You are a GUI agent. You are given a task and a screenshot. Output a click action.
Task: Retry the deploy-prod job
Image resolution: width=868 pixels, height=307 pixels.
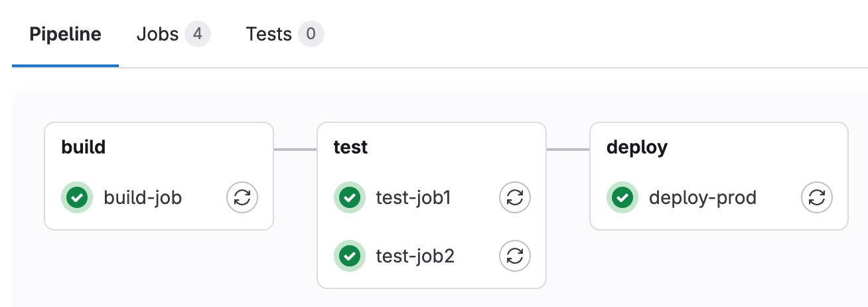[817, 197]
